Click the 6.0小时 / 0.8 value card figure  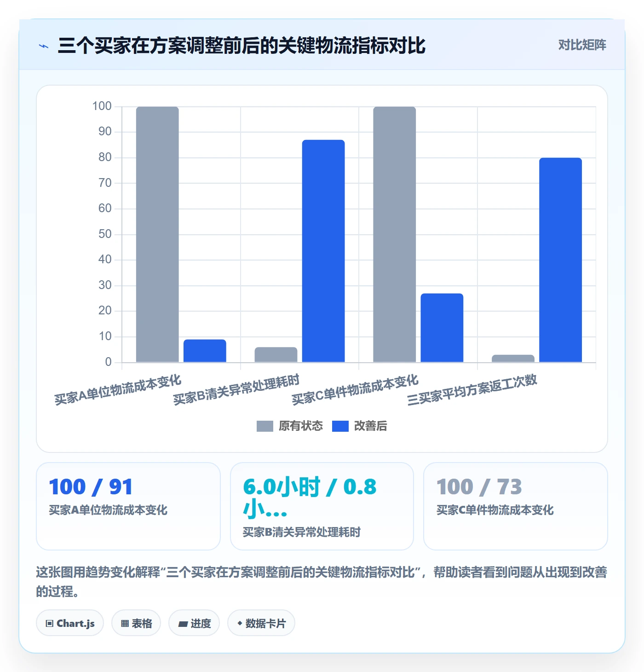(310, 498)
